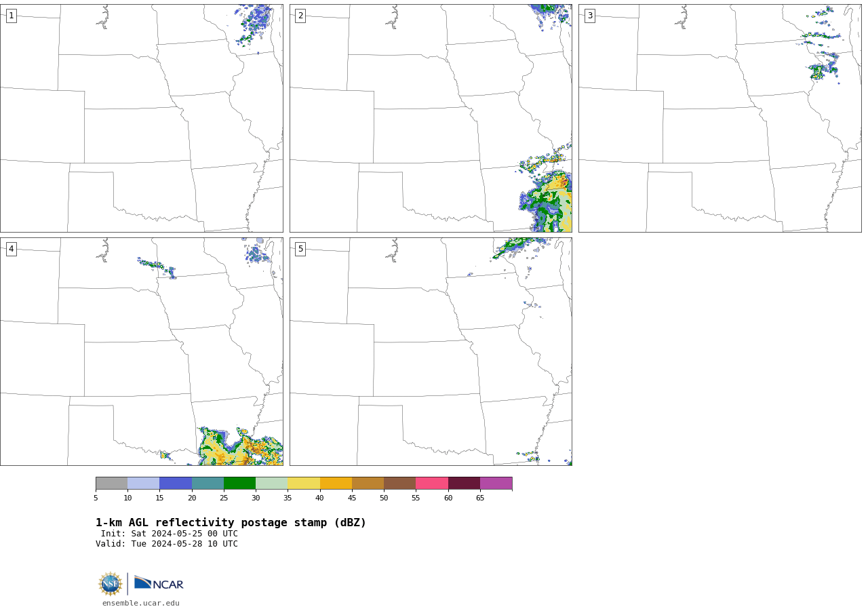Click the pink 55-60 dBZ swatch
Screen dimensions: 868x611
click(432, 483)
